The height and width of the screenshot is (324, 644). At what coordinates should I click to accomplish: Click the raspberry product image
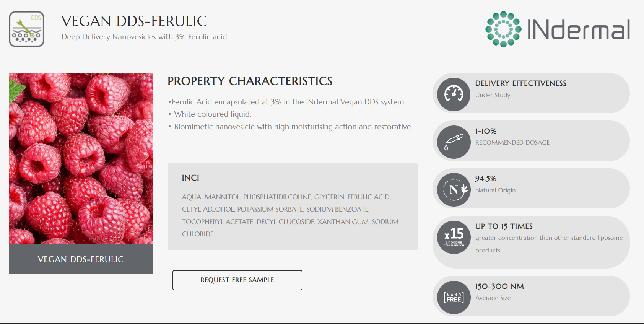pos(81,159)
